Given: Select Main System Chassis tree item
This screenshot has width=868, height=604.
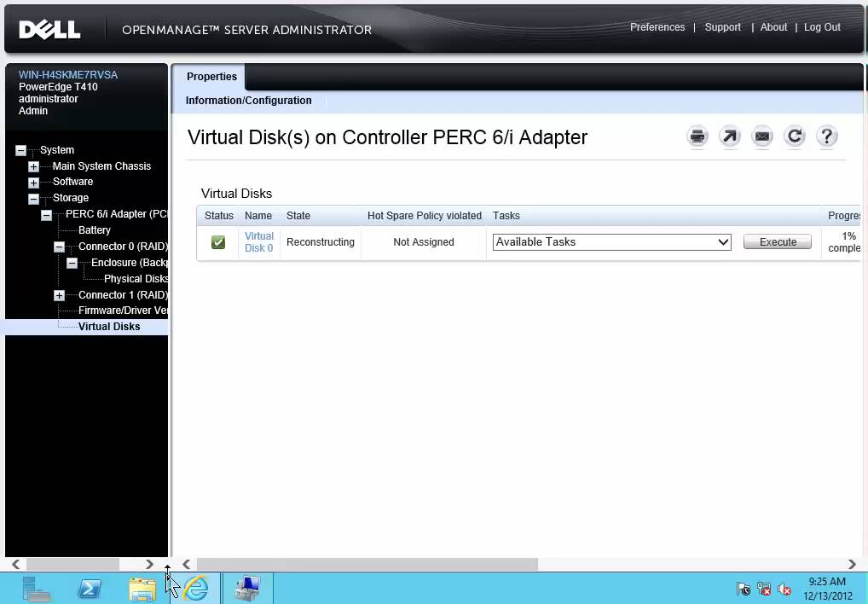Looking at the screenshot, I should 101,166.
